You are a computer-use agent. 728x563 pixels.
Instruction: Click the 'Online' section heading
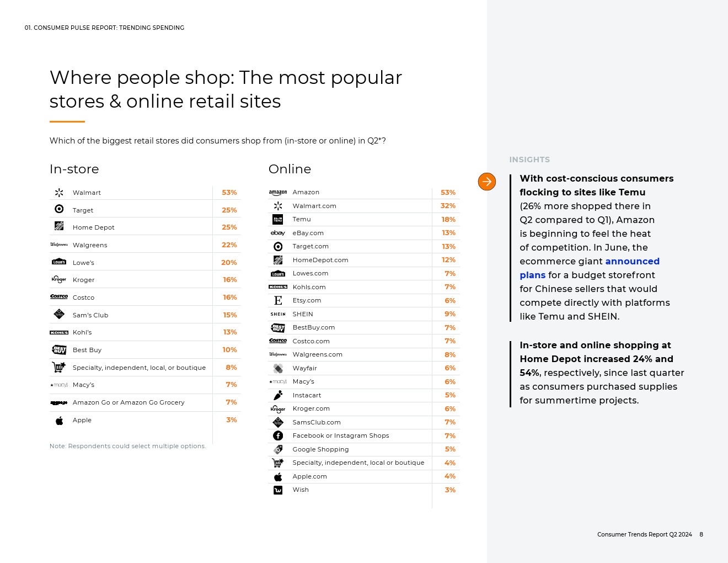[290, 169]
